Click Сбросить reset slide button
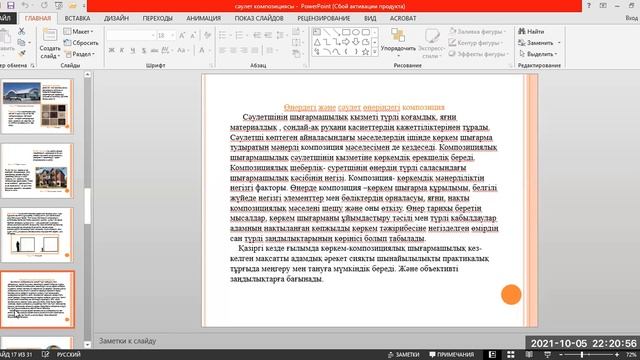Screen dimensions: 640x360 pyautogui.click(x=81, y=42)
